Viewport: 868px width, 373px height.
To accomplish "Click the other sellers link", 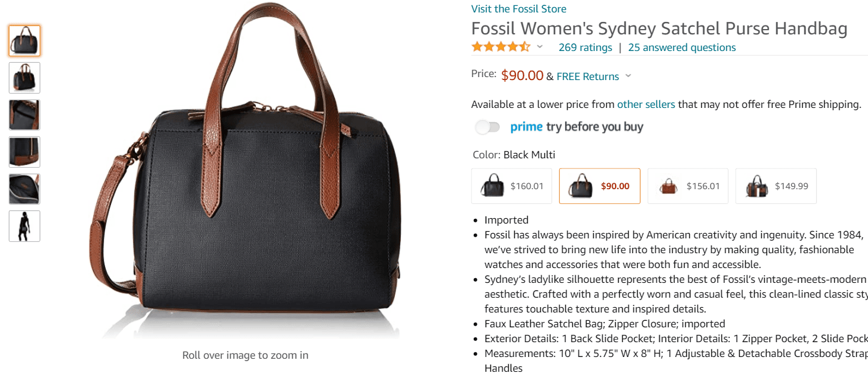I will click(x=646, y=104).
